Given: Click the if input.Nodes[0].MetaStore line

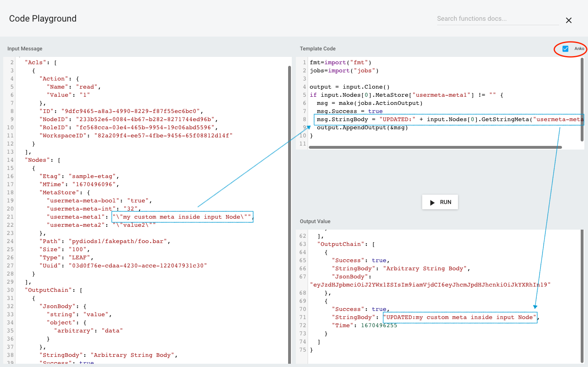Looking at the screenshot, I should [x=406, y=95].
